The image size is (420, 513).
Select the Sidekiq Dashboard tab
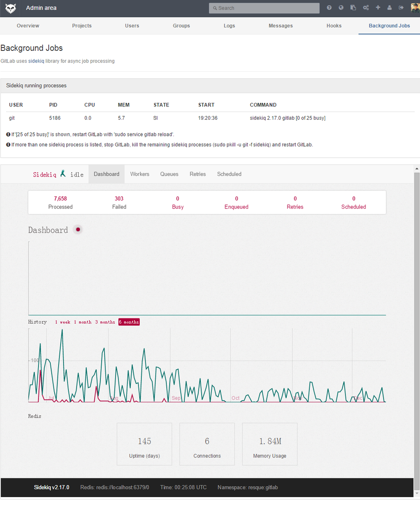coord(106,174)
